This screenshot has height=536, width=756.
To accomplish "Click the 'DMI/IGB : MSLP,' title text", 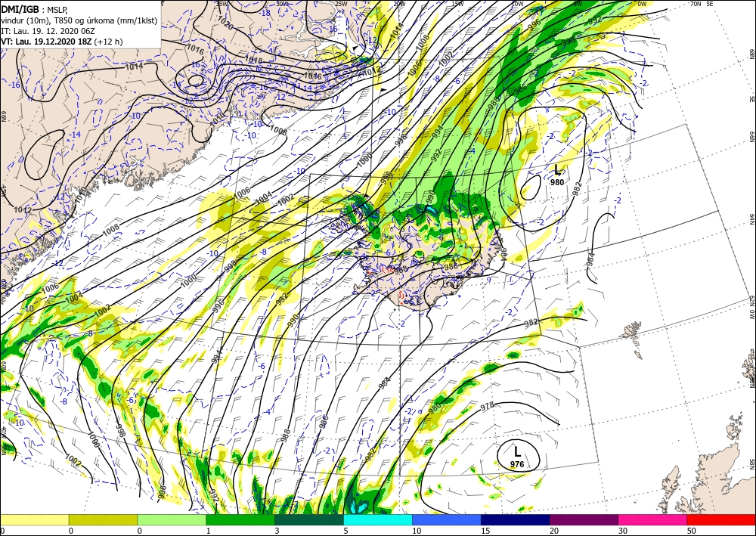I will click(33, 9).
